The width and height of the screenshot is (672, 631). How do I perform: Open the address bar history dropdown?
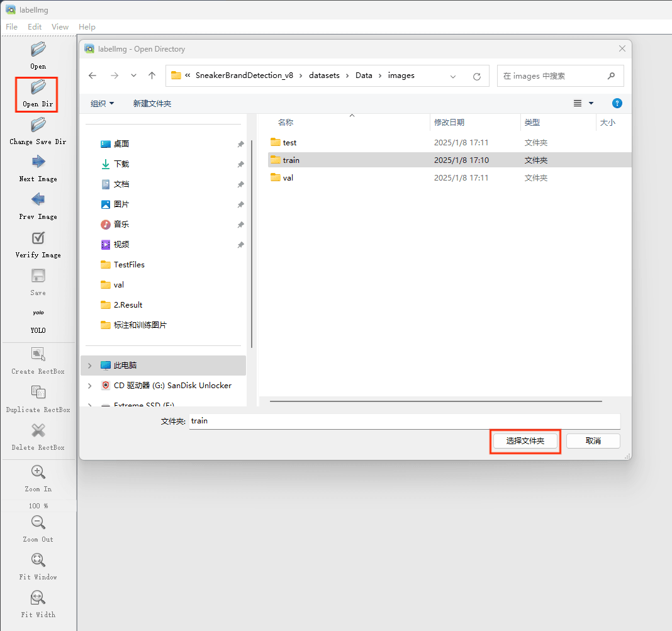click(453, 76)
